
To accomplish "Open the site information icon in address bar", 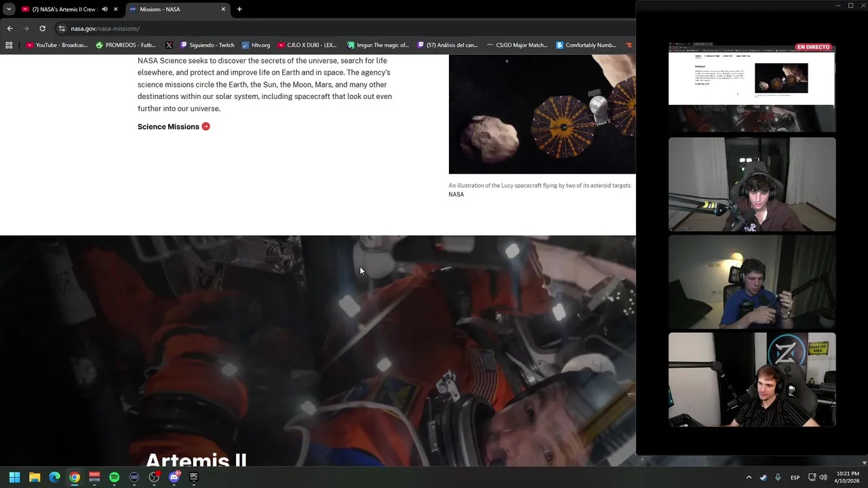I will pyautogui.click(x=62, y=28).
